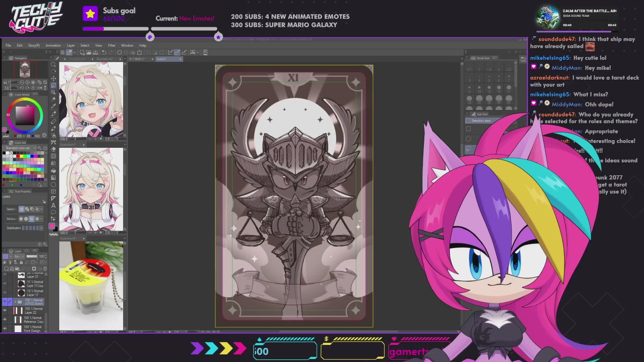Expand Anti-aliasing options arrow
The height and width of the screenshot is (362, 644).
pos(41,219)
